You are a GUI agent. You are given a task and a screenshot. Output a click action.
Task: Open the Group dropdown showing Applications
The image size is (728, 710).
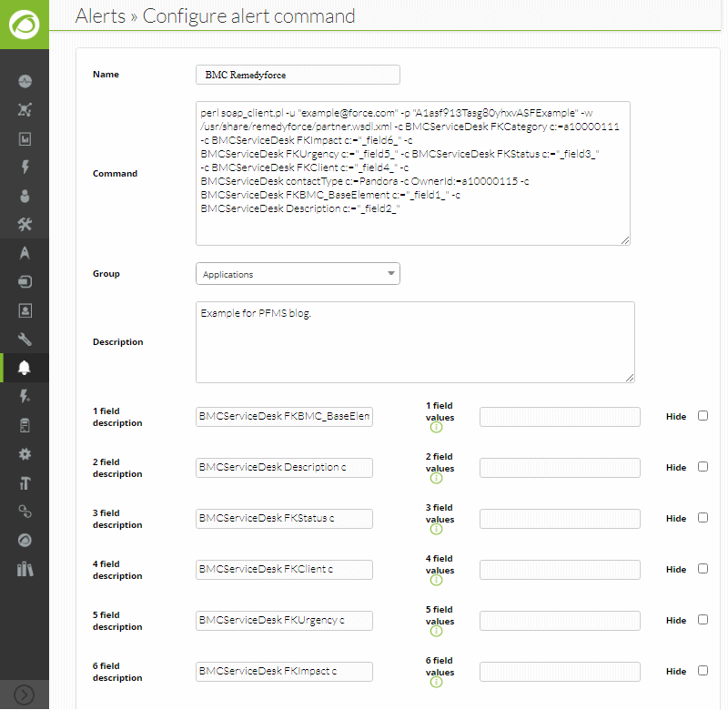tap(298, 274)
